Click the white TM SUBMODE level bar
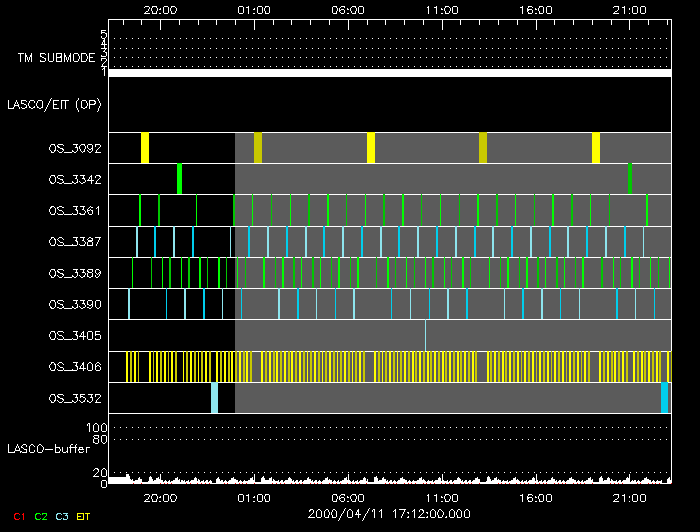 389,73
